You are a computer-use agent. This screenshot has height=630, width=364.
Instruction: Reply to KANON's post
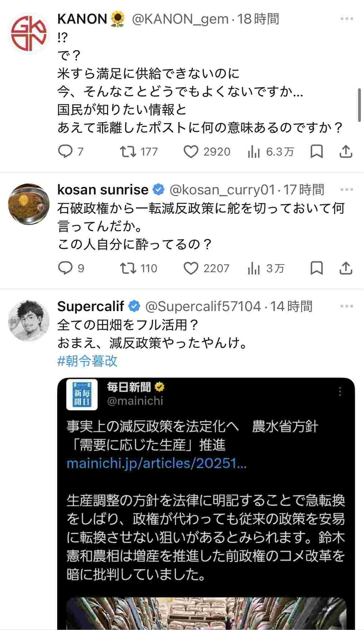click(65, 152)
